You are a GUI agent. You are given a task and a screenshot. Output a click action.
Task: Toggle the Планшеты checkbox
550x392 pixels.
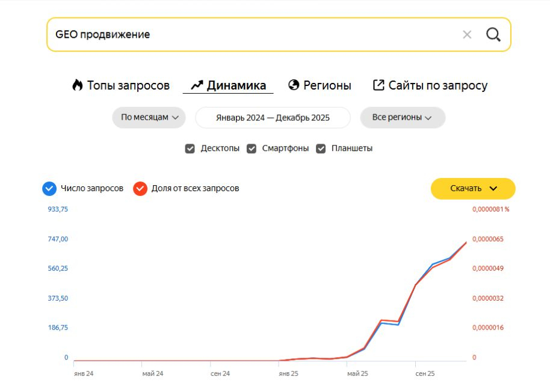321,149
